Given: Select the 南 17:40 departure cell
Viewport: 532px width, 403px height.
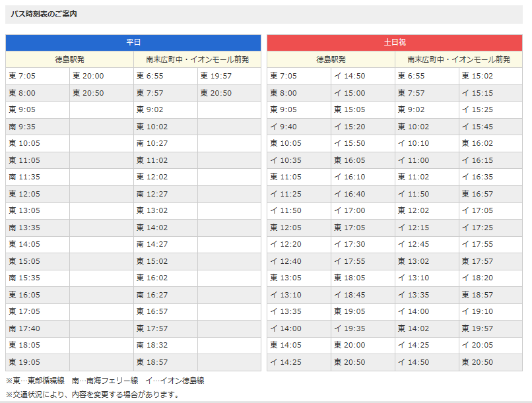Looking at the screenshot, I should (24, 328).
